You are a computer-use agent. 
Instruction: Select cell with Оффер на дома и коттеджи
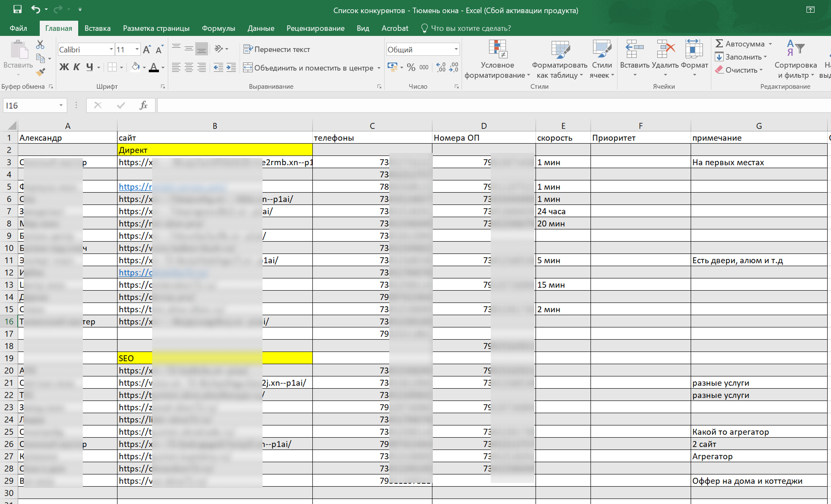tap(759, 481)
